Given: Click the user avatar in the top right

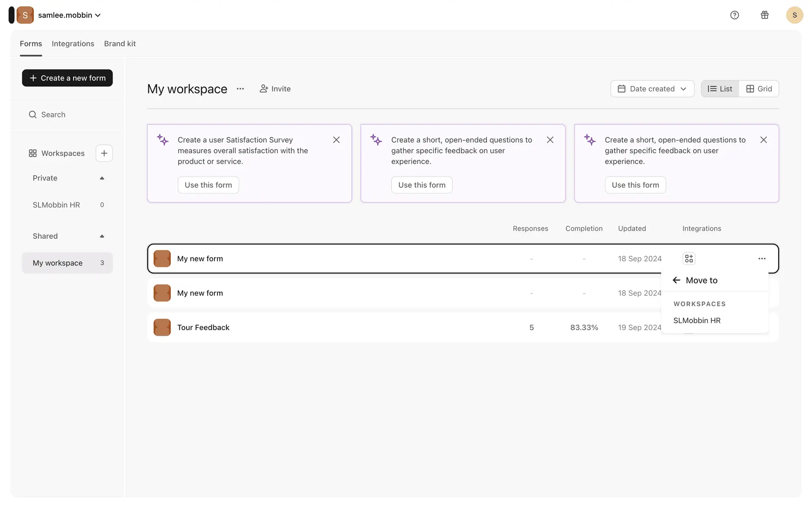Looking at the screenshot, I should coord(794,15).
